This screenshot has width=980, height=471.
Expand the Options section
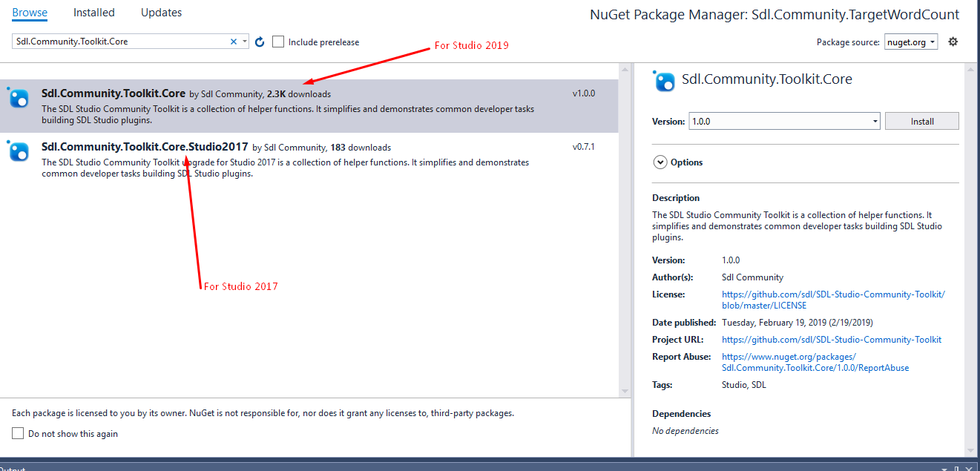660,162
